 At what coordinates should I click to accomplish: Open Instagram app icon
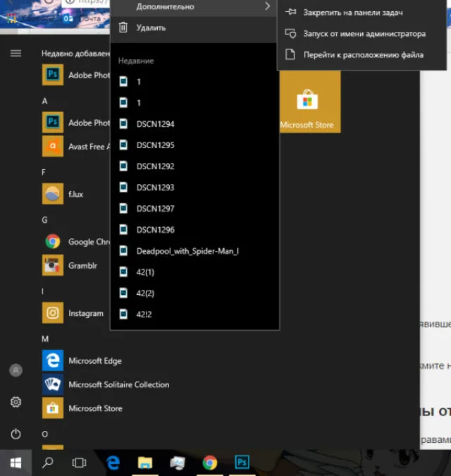coord(53,312)
